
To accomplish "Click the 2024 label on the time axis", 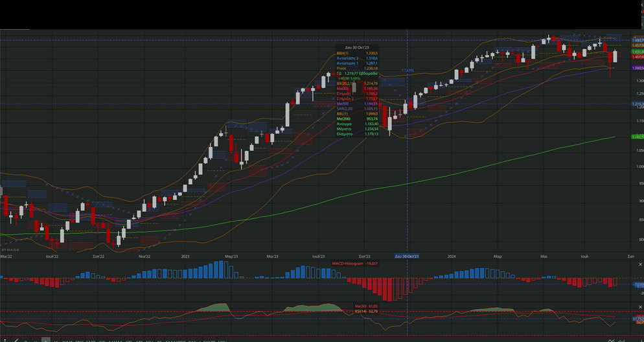I will 452,256.
